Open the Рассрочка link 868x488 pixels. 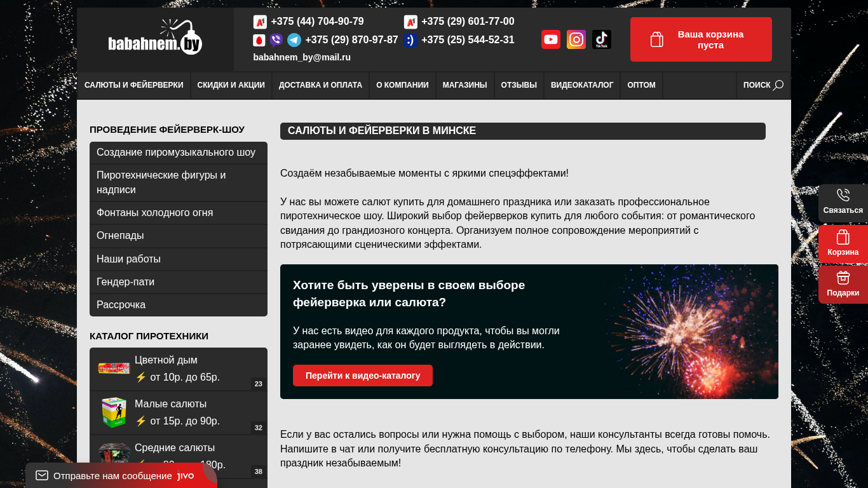tap(179, 305)
